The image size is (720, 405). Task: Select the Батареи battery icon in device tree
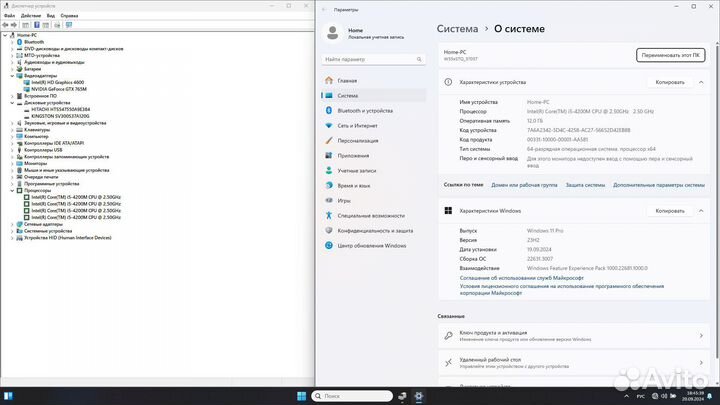click(19, 69)
